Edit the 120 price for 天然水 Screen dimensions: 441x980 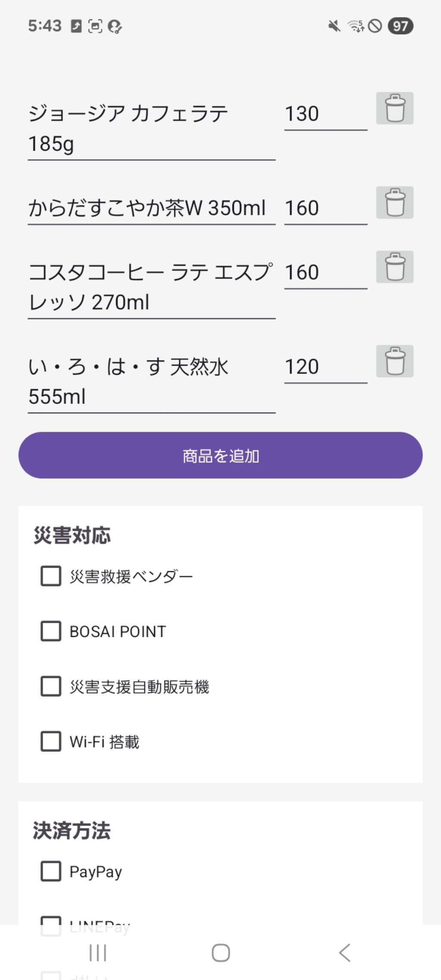pos(326,367)
